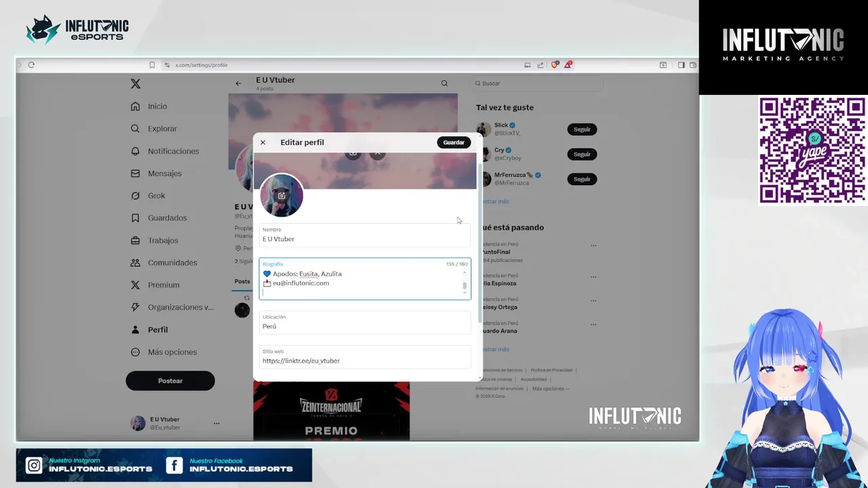
Task: Open the Guardados bookmarks item
Action: tap(159, 218)
